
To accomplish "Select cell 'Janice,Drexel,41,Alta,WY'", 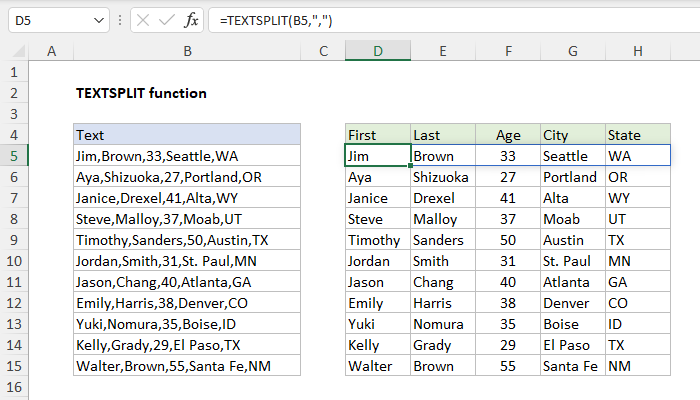I will 187,198.
